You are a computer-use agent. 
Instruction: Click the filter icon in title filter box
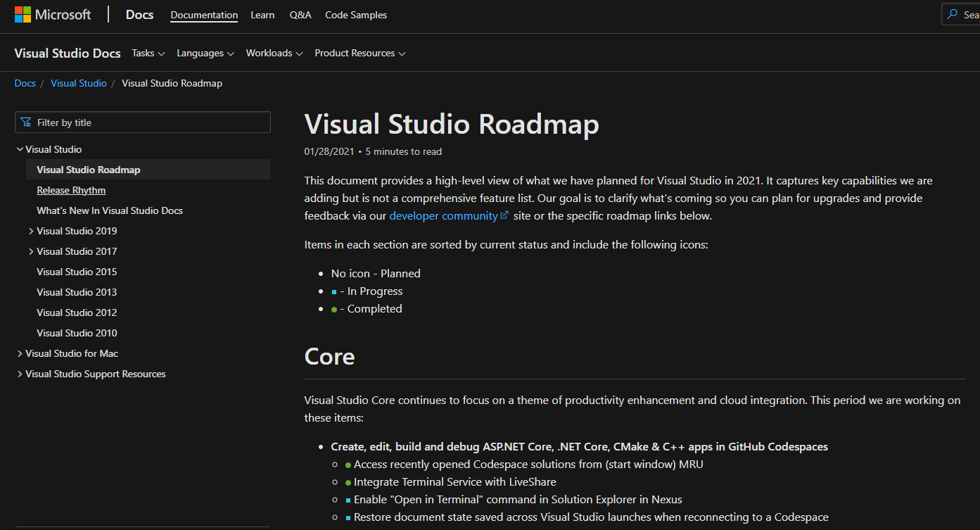coord(26,122)
